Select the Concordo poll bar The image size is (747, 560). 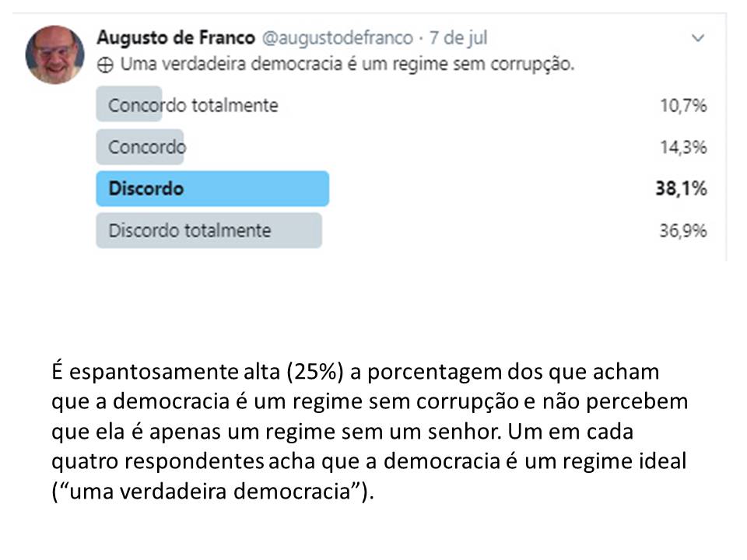[x=140, y=147]
